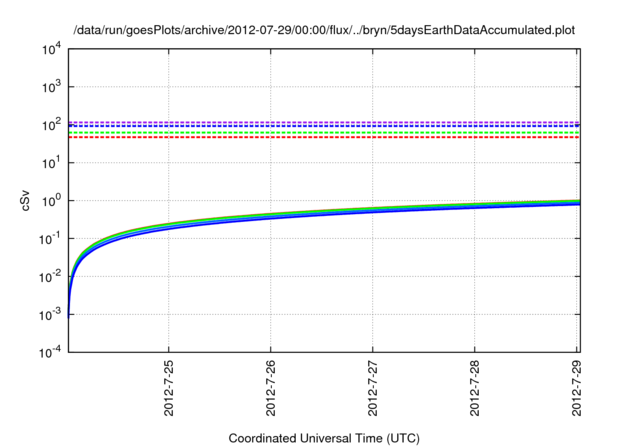640x448 pixels.
Task: Select the cSv y-axis label
Action: pyautogui.click(x=25, y=201)
